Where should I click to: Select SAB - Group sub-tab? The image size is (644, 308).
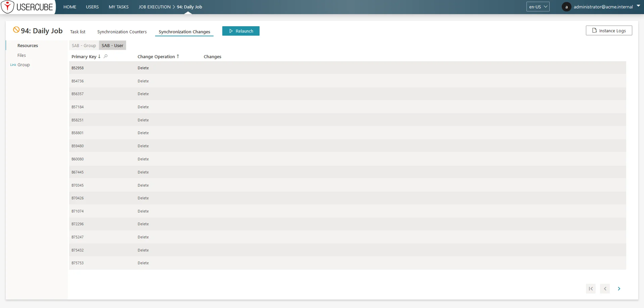pyautogui.click(x=84, y=45)
